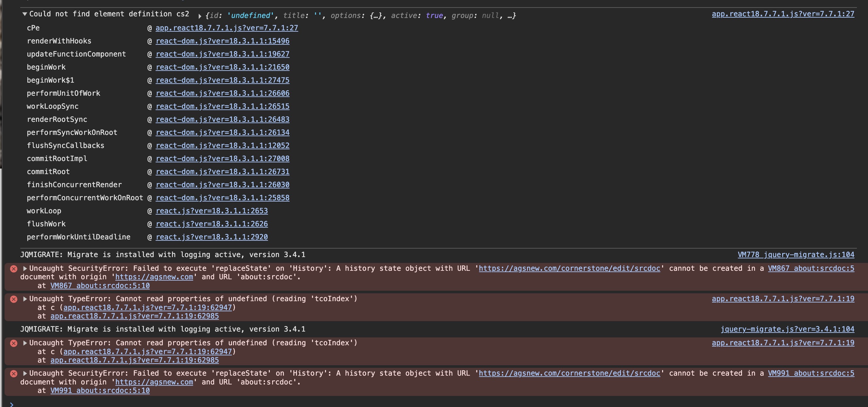
Task: Expand second TypeError tcoIndex message
Action: pyautogui.click(x=25, y=343)
